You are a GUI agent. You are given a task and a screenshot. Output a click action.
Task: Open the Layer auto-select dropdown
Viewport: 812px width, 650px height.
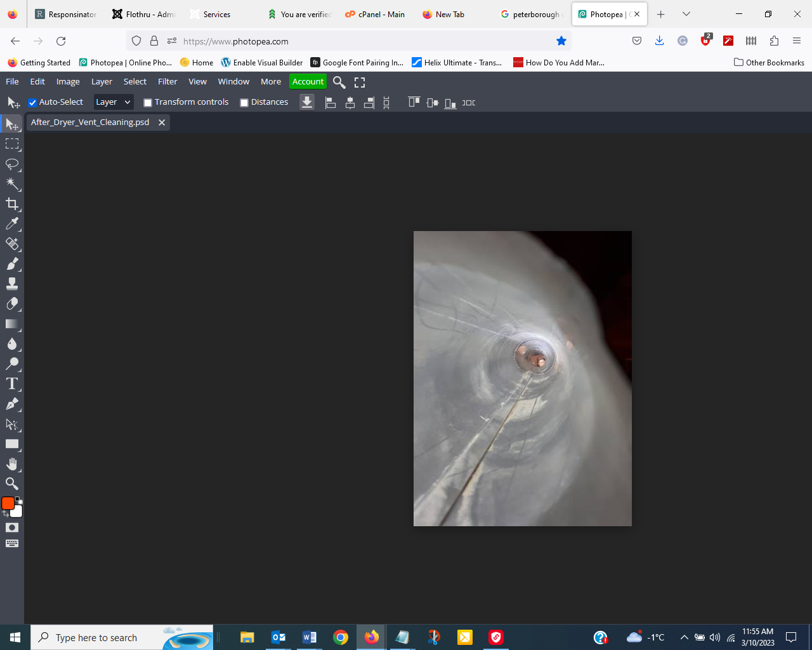click(x=113, y=102)
